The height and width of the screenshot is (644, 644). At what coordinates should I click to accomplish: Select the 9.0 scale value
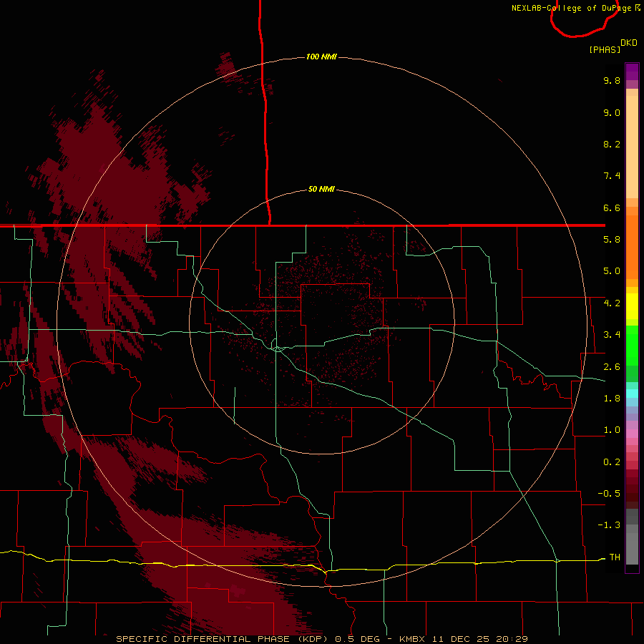click(612, 112)
